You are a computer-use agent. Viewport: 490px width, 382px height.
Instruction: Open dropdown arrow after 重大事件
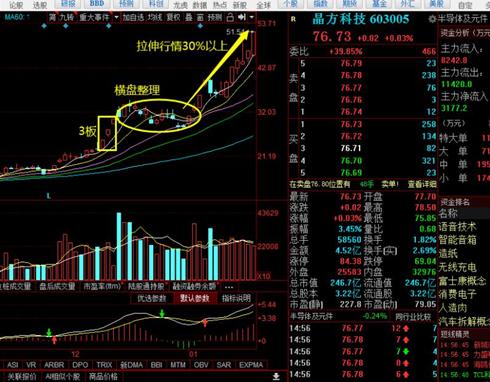coord(116,17)
